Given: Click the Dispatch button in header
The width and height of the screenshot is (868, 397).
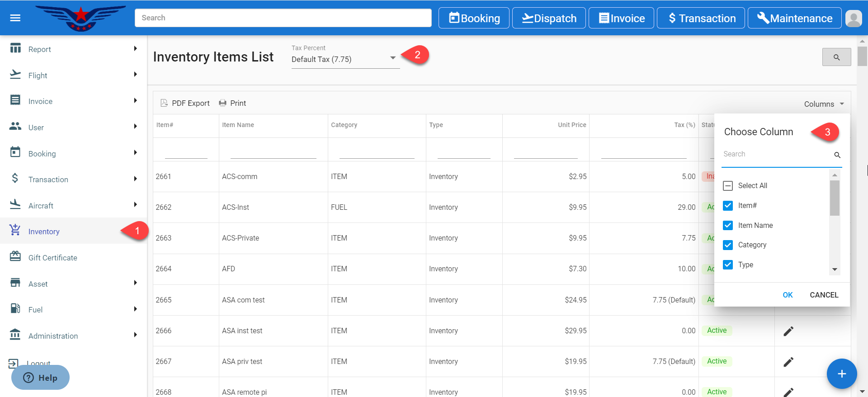Looking at the screenshot, I should click(549, 18).
